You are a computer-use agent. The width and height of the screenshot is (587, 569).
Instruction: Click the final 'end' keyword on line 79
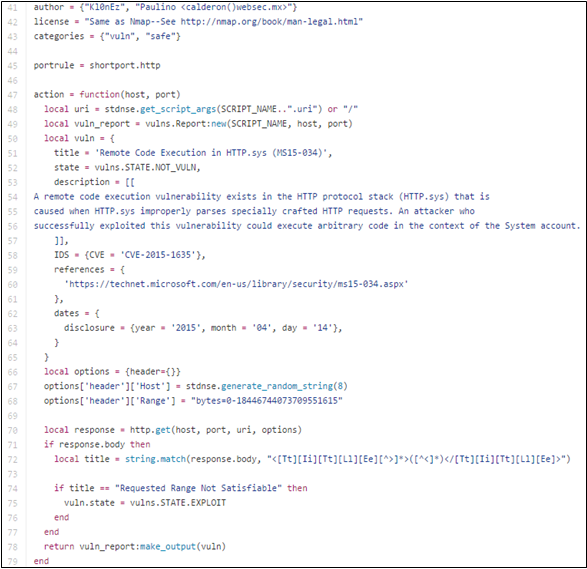click(41, 561)
